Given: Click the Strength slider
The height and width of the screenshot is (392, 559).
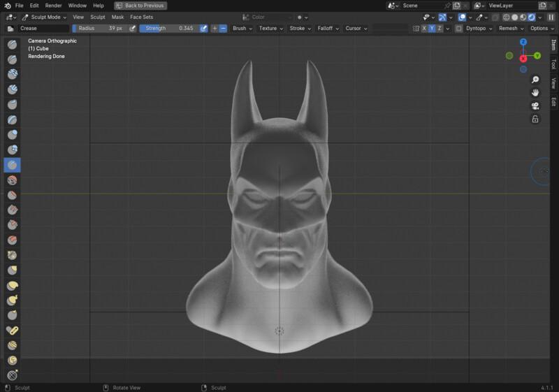Looking at the screenshot, I should pyautogui.click(x=168, y=29).
